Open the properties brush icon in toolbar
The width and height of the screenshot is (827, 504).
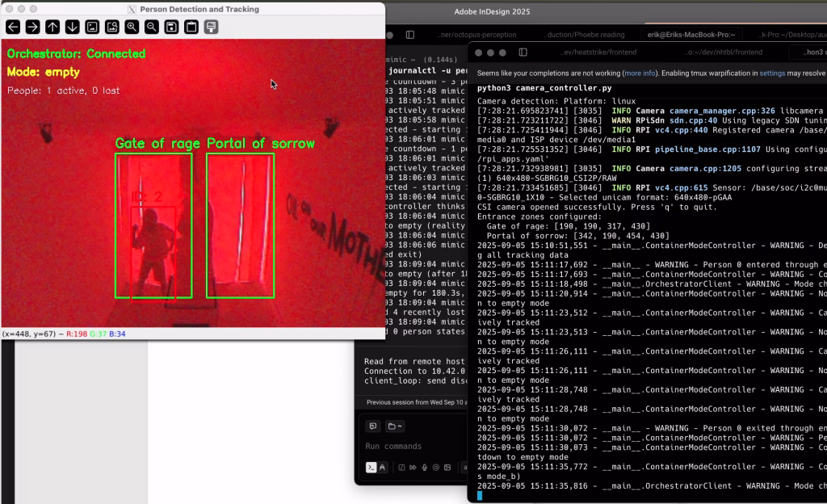click(211, 27)
